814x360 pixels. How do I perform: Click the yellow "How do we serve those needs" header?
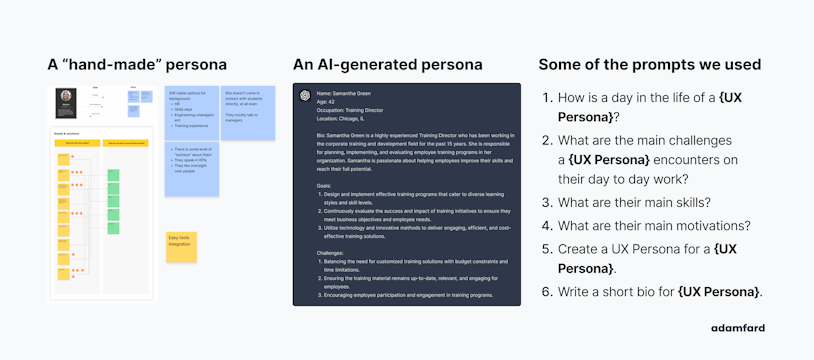coord(126,143)
